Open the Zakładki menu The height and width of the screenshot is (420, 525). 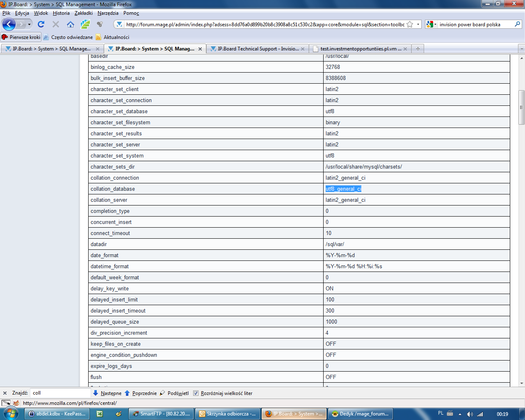pyautogui.click(x=83, y=13)
